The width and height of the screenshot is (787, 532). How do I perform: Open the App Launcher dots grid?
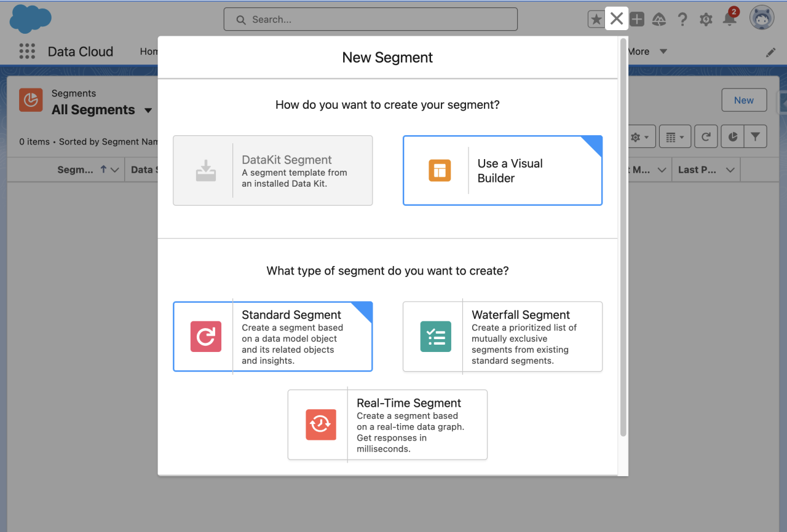coord(27,51)
